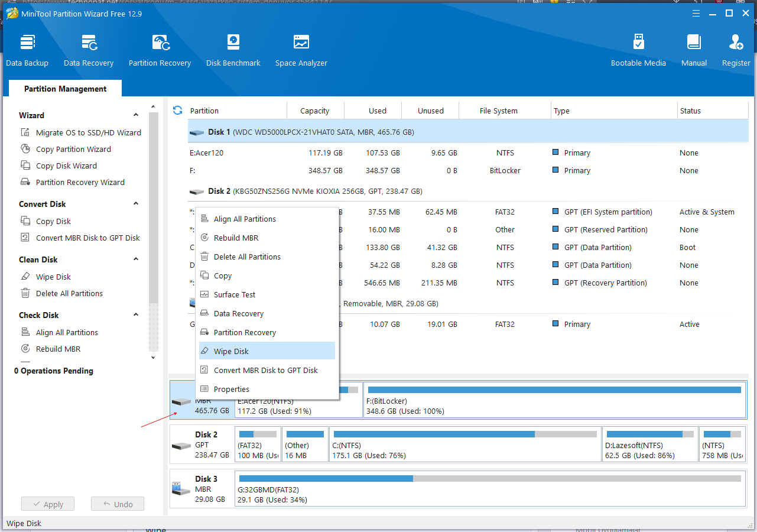Click Migrate OS to SSD/HD Wizard link
Screen dimensions: 757x532
[88, 133]
